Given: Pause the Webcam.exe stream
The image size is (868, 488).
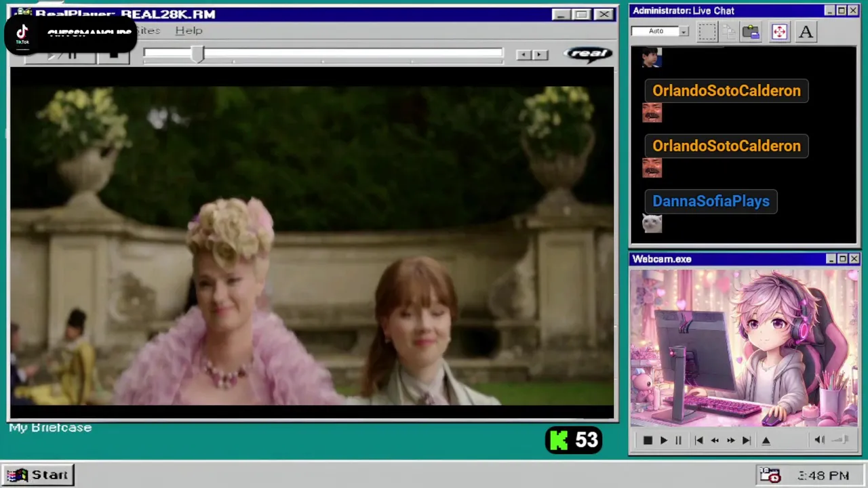Looking at the screenshot, I should (x=678, y=441).
